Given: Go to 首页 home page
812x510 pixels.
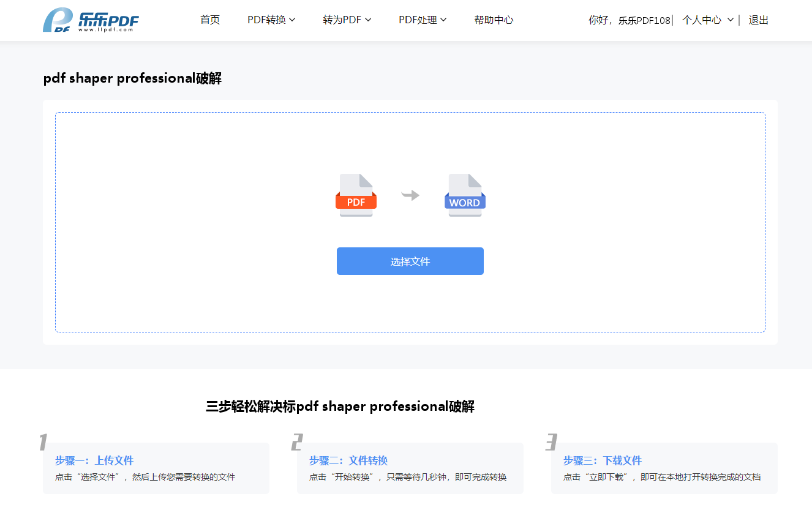Looking at the screenshot, I should (x=210, y=20).
